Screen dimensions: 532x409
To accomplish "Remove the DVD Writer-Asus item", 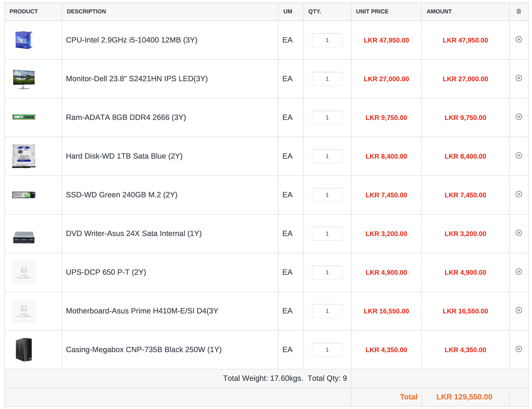I will 519,233.
